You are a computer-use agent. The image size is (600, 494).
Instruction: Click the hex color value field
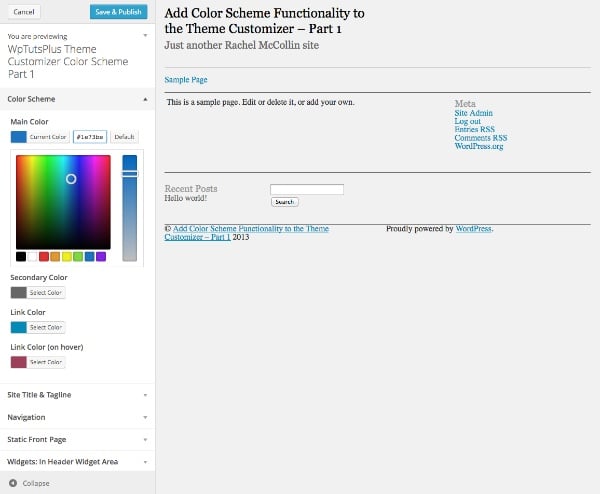point(90,137)
